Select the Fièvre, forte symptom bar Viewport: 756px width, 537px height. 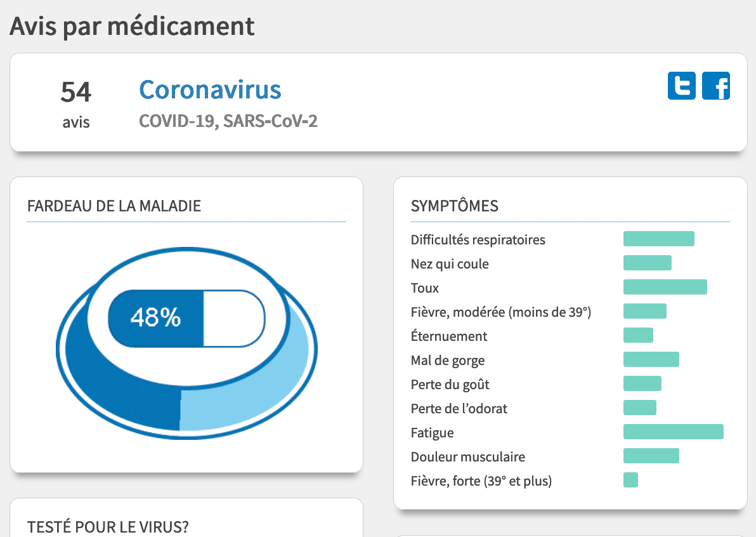click(x=630, y=480)
